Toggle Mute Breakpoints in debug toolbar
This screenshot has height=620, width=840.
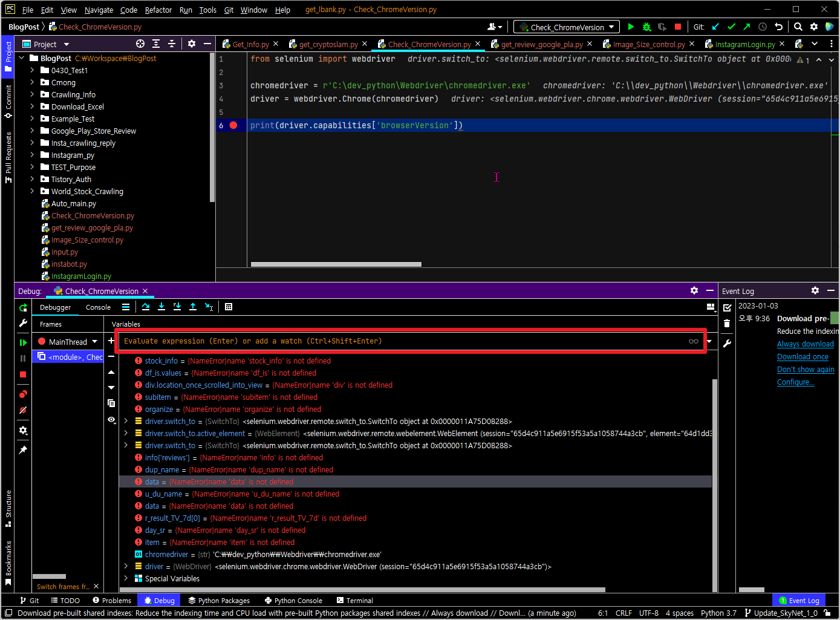[x=23, y=410]
